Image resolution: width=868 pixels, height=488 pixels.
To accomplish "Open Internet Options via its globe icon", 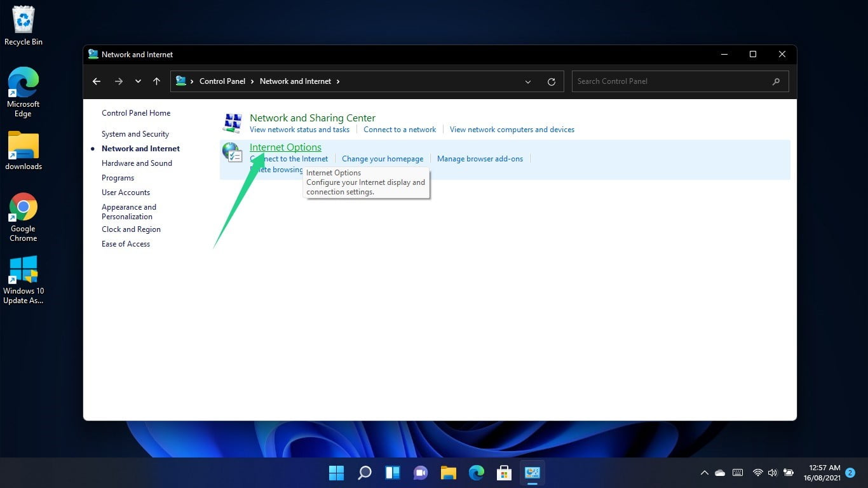I will (232, 152).
